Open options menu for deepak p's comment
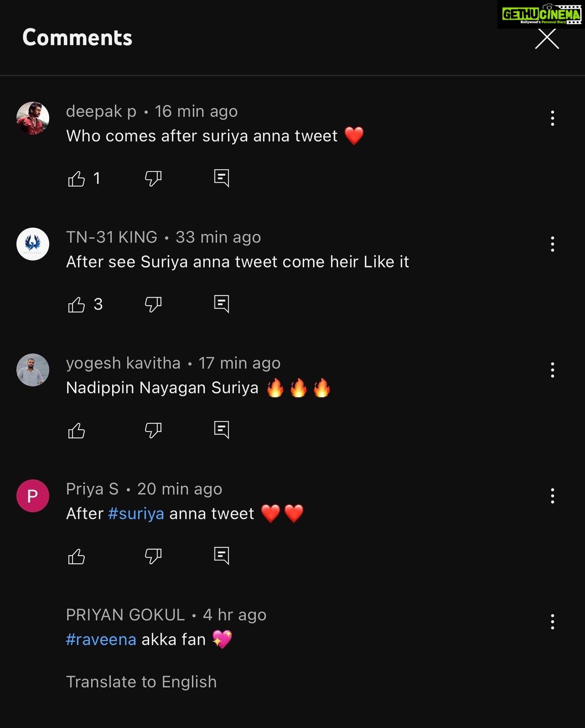 coord(552,118)
